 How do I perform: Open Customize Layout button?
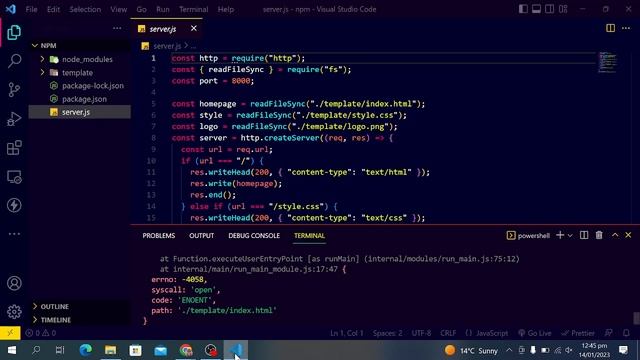563,9
